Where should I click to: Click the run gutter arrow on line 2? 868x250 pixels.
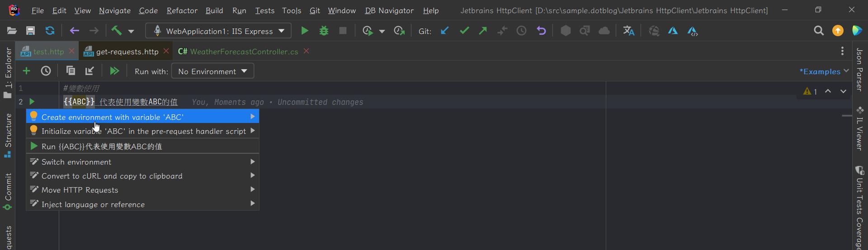pyautogui.click(x=32, y=102)
